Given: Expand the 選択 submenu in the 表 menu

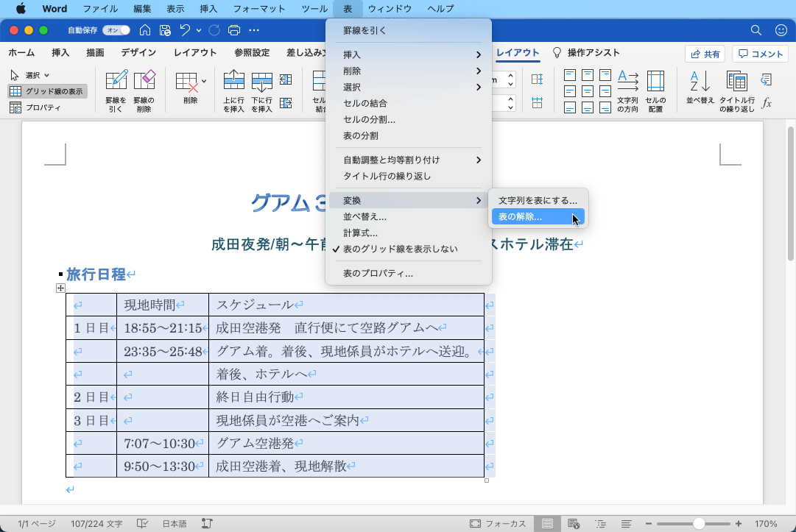Looking at the screenshot, I should (409, 88).
